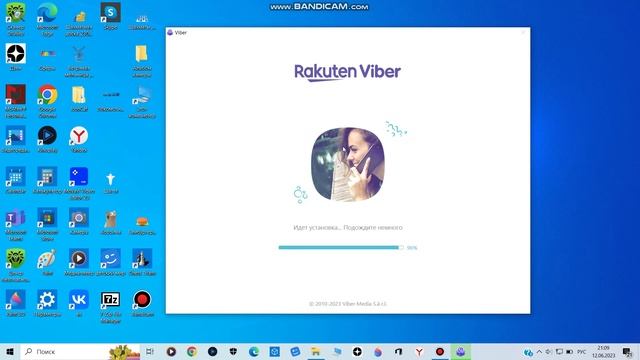The height and width of the screenshot is (360, 640).
Task: Click the Viber icon on the taskbar
Action: (x=460, y=351)
